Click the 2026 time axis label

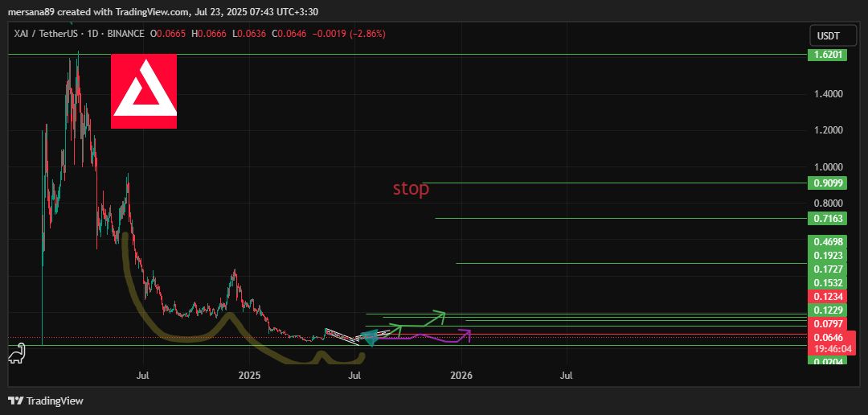tap(461, 376)
